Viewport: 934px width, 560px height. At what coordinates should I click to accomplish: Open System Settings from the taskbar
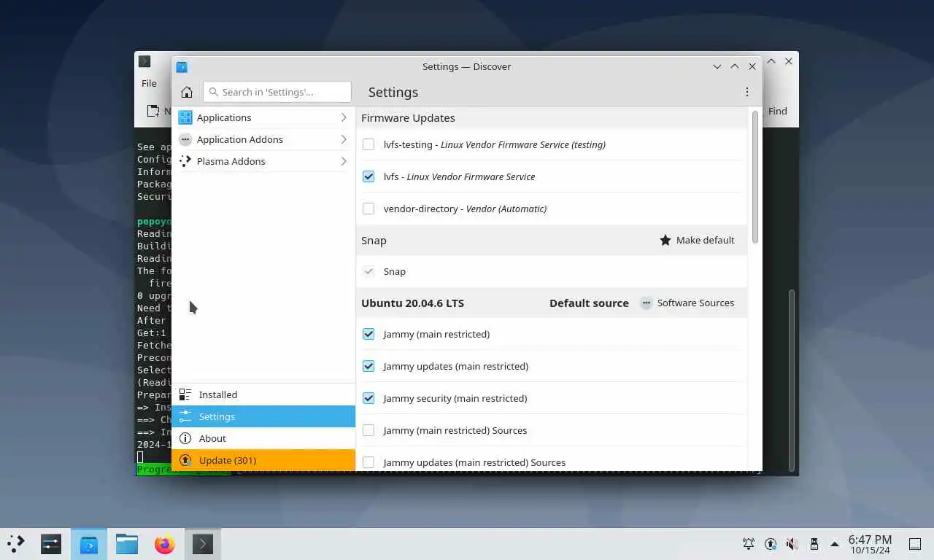pos(51,543)
